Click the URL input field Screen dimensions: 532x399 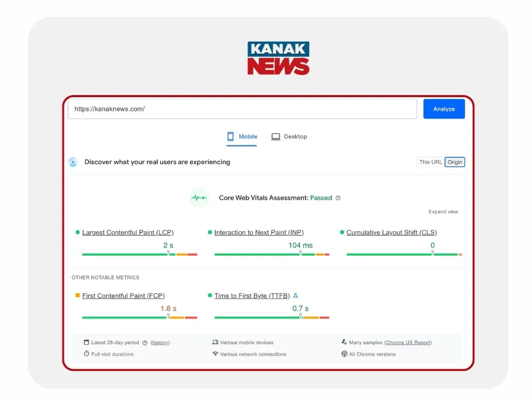point(242,109)
